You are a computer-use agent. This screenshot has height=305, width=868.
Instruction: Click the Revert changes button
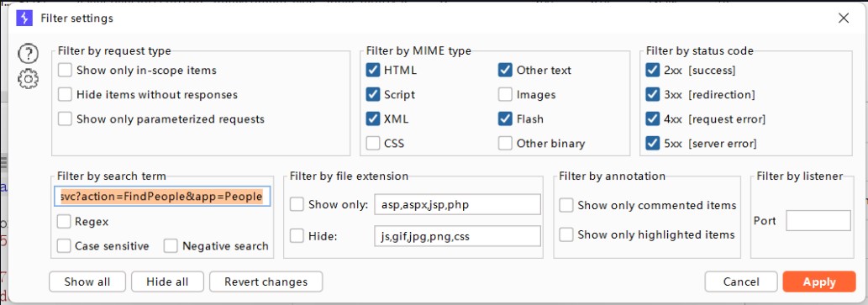[266, 281]
